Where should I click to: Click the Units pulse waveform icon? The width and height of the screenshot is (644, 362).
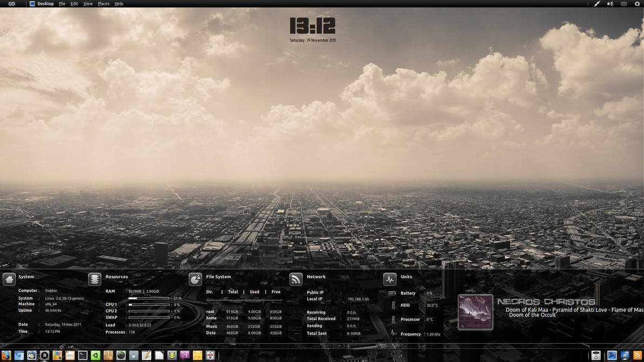tap(390, 279)
